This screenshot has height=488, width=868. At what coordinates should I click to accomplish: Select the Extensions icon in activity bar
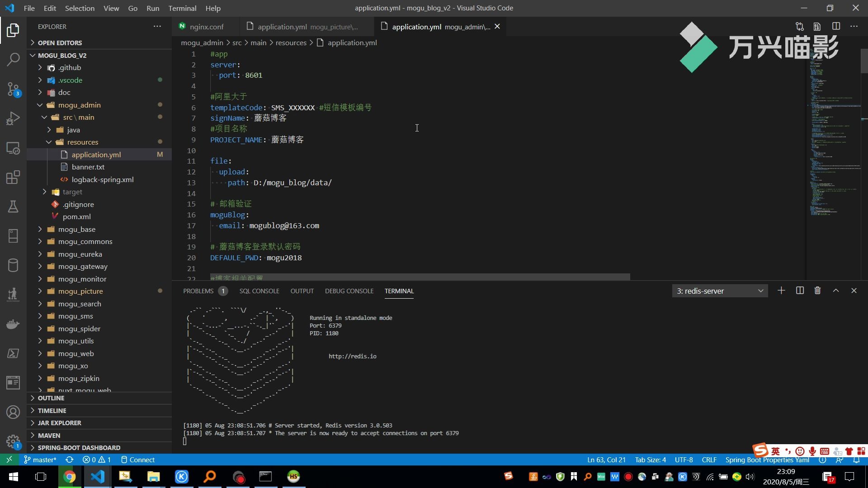pyautogui.click(x=13, y=177)
